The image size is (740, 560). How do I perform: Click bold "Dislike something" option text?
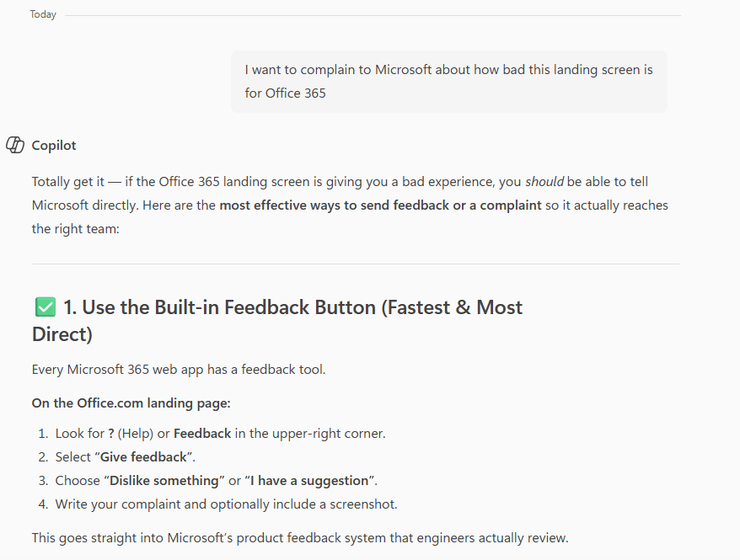coord(164,481)
